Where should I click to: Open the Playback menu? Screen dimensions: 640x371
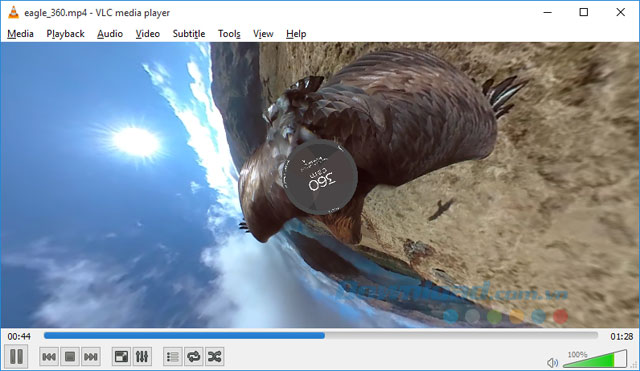click(65, 34)
